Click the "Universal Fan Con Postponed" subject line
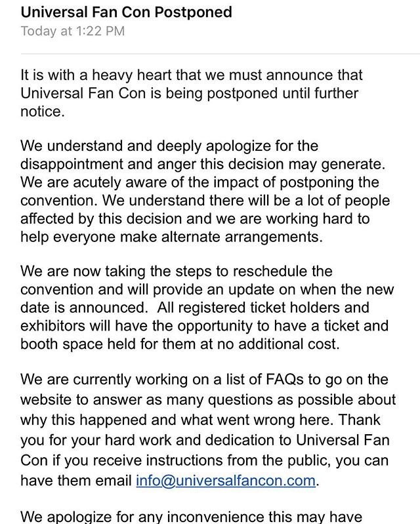This screenshot has height=524, width=420. point(126,12)
